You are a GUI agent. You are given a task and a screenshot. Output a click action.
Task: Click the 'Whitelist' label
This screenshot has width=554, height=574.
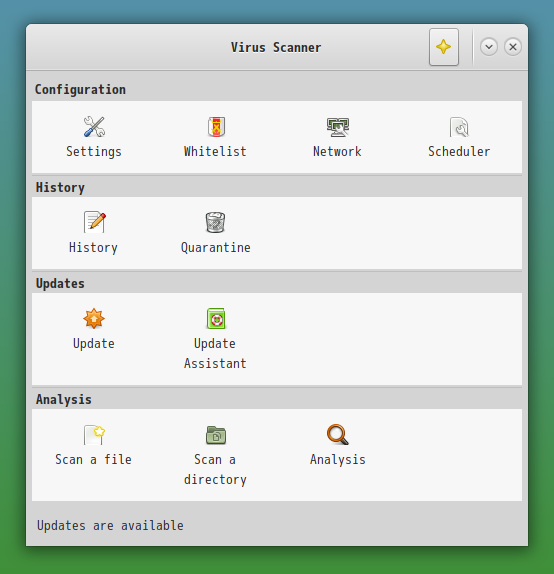pos(215,151)
